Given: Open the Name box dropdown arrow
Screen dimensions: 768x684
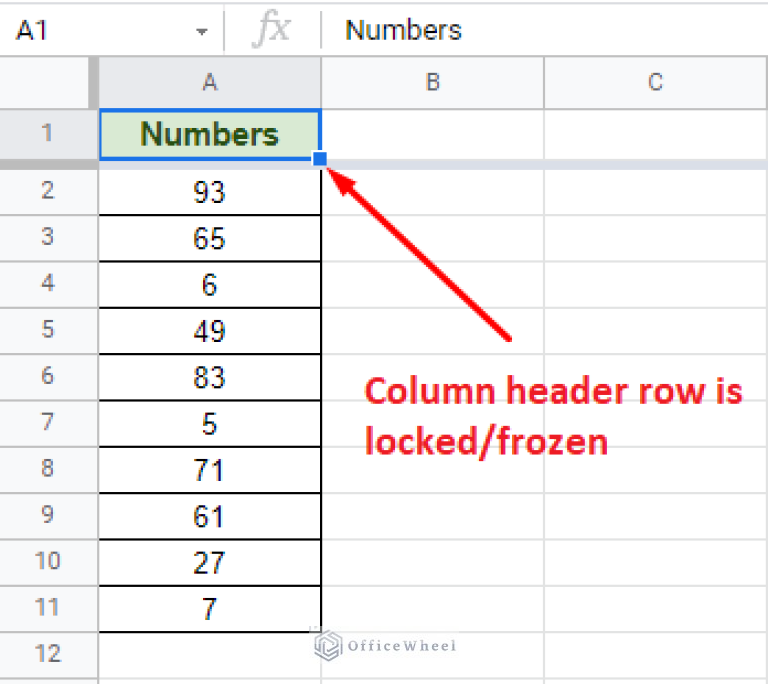Looking at the screenshot, I should pos(202,32).
